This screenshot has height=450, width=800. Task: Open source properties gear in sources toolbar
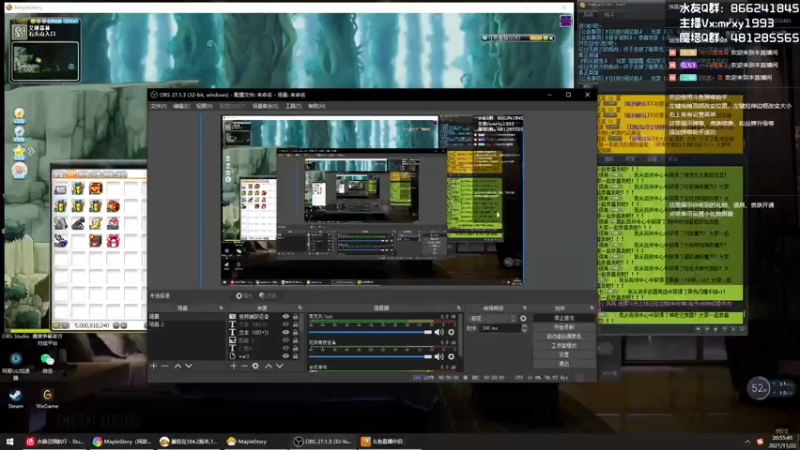[x=256, y=366]
